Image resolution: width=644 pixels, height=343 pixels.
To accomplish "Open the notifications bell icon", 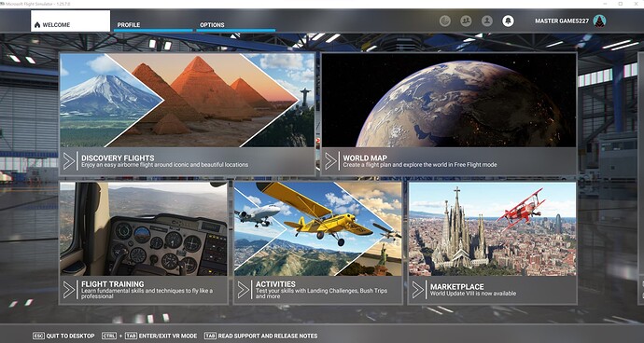I will tap(508, 21).
